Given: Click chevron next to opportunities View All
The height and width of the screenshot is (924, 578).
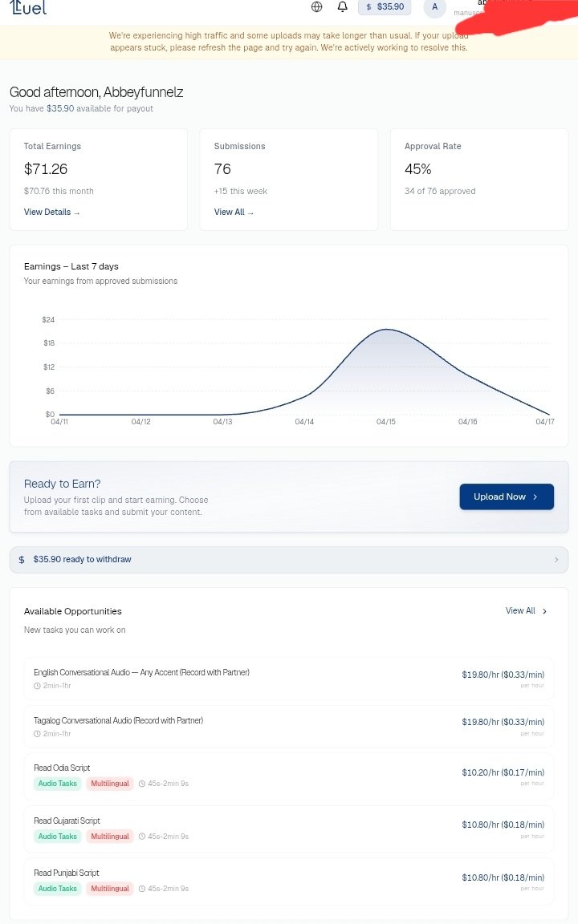Looking at the screenshot, I should click(544, 611).
